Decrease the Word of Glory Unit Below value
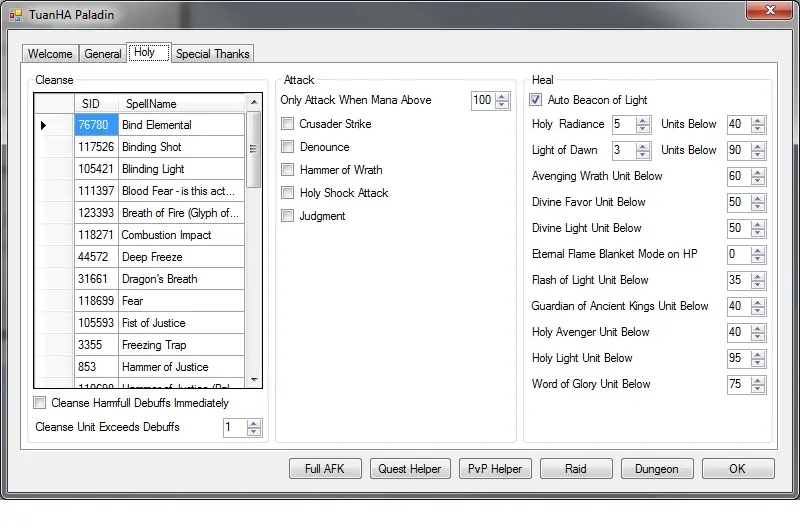The image size is (800, 528). coord(758,389)
